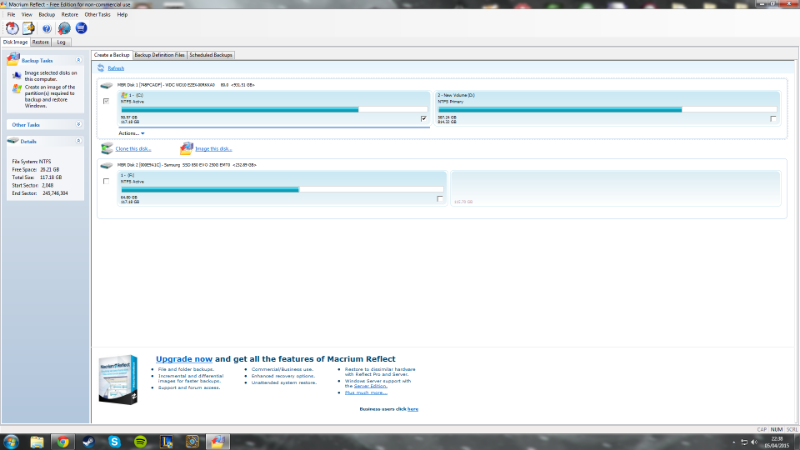Viewport: 800px width, 450px height.
Task: Expand the Other Tasks panel
Action: (x=78, y=125)
